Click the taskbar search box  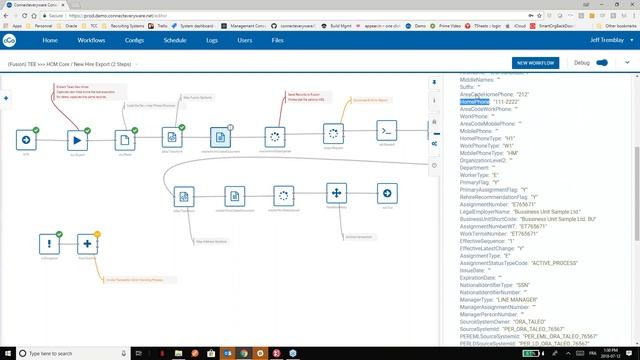(x=73, y=353)
